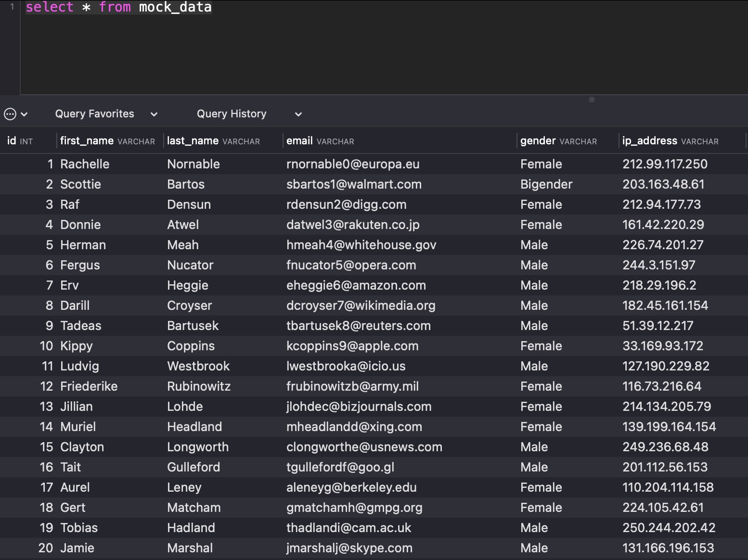The height and width of the screenshot is (560, 748).
Task: Select the cell 'Darill'
Action: click(x=75, y=305)
